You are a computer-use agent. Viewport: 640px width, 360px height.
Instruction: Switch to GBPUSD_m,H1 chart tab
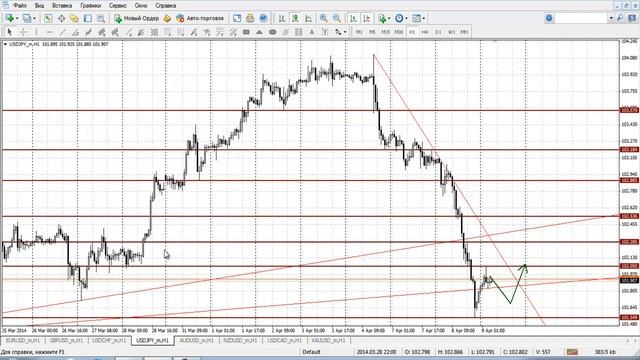point(66,340)
